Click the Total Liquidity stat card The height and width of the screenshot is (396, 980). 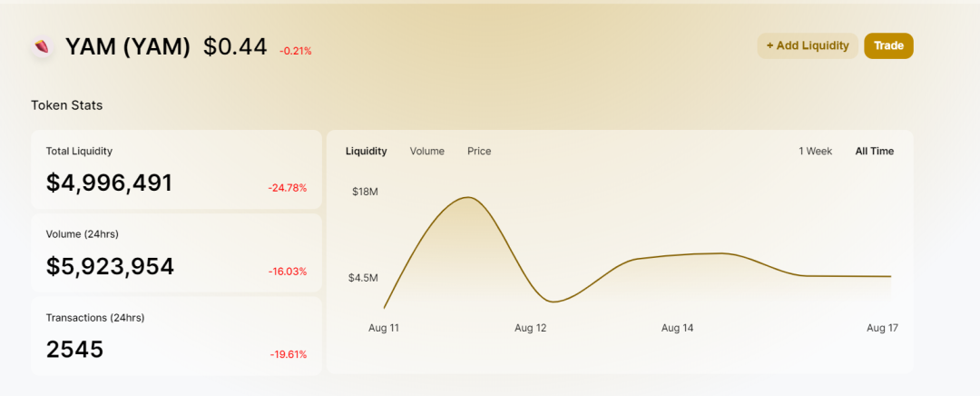click(x=176, y=170)
